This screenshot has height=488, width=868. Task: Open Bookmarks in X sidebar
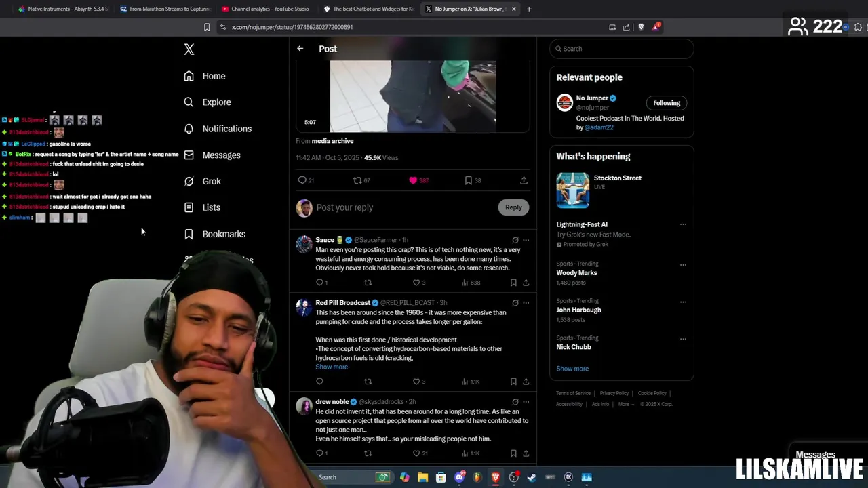click(x=215, y=234)
